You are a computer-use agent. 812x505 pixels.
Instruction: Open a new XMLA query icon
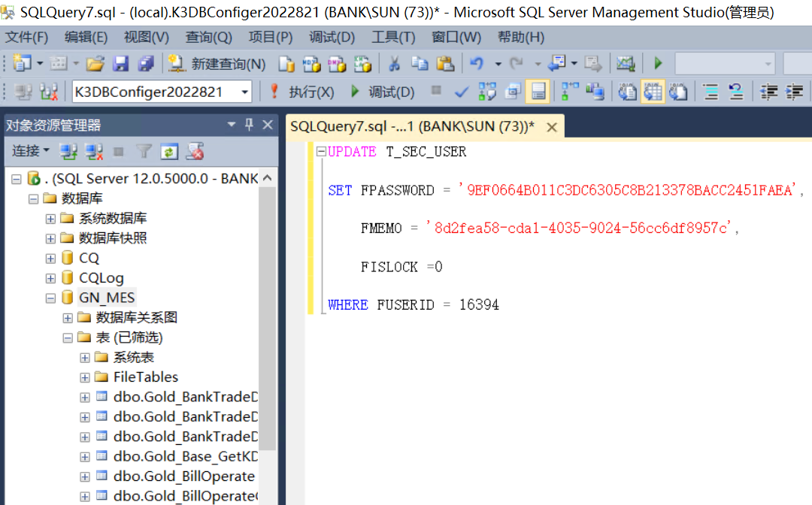(362, 64)
